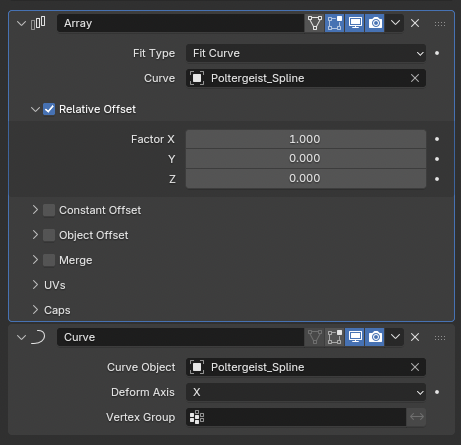The image size is (461, 445).
Task: Toggle Curve modifier viewport monitor icon
Action: tap(355, 337)
